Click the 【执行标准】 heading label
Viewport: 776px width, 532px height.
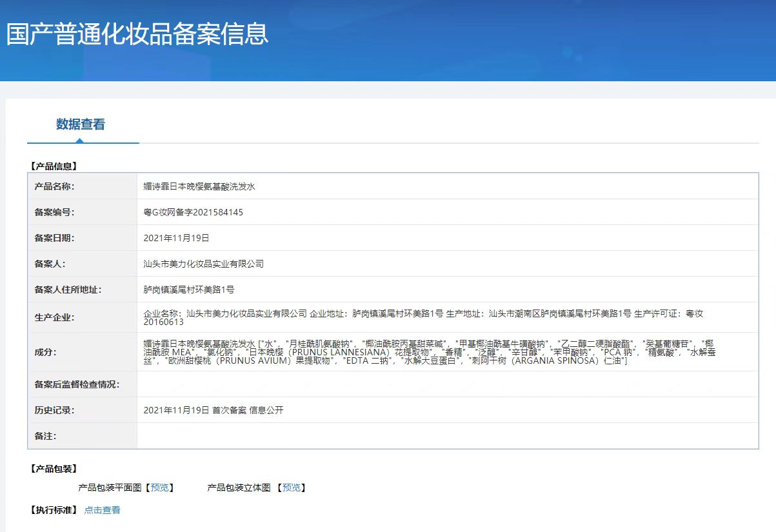coord(54,510)
